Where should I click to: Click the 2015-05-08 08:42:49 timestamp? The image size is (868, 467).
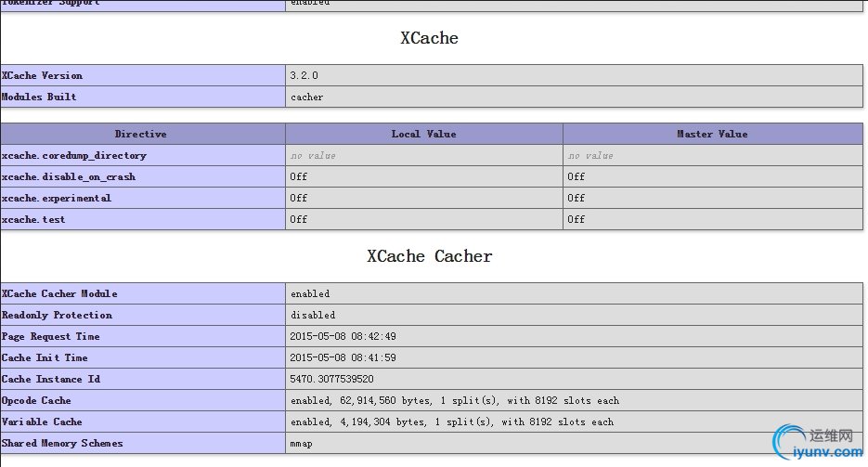coord(343,336)
